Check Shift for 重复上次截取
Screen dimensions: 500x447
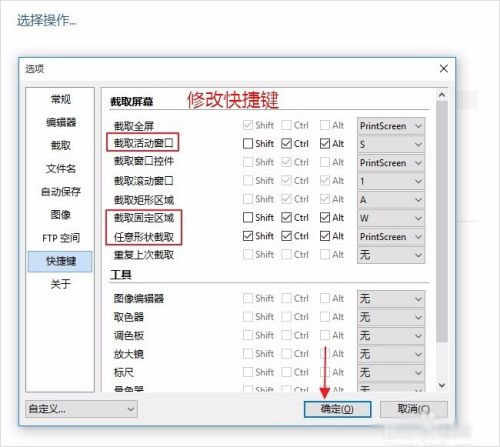point(248,254)
